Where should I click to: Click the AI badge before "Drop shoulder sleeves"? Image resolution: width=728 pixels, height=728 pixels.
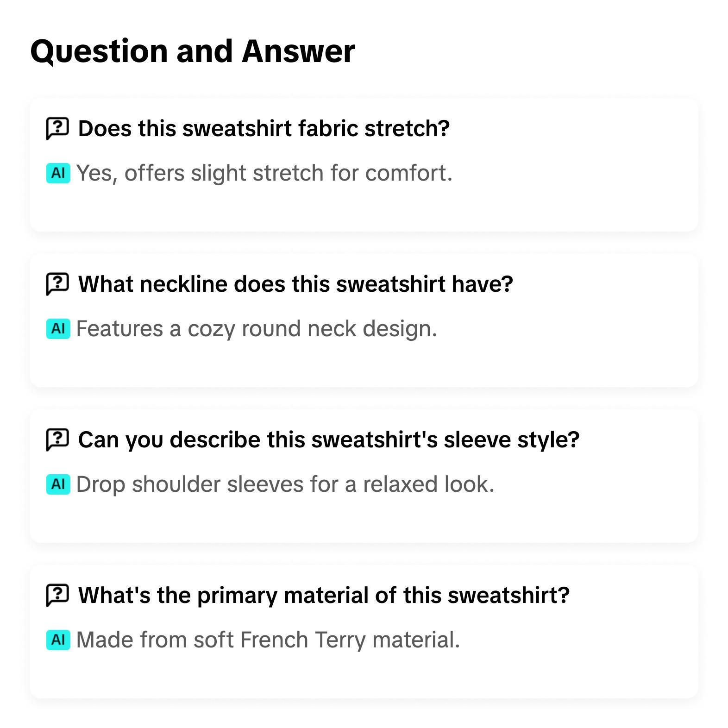pyautogui.click(x=58, y=484)
